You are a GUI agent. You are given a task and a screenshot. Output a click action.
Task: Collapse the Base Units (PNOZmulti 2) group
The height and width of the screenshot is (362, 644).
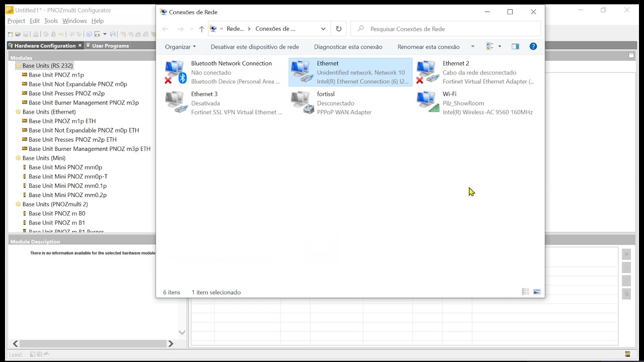18,204
